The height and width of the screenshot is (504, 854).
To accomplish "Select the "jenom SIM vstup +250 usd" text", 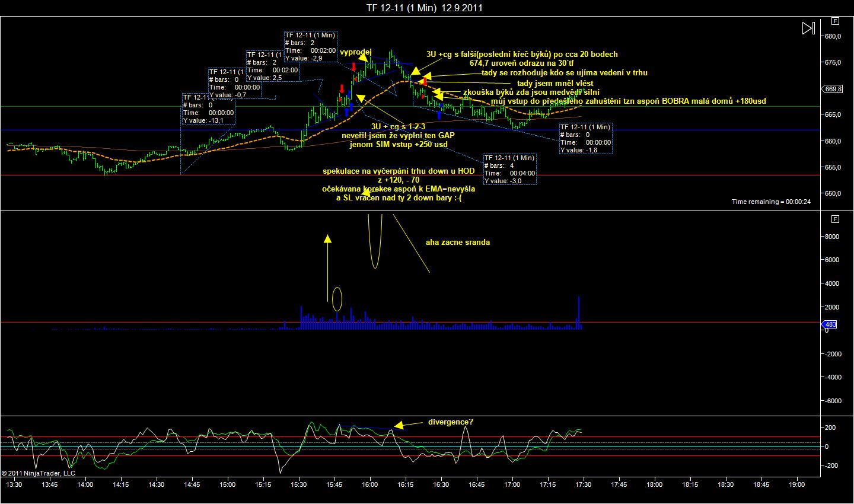I will (x=398, y=145).
